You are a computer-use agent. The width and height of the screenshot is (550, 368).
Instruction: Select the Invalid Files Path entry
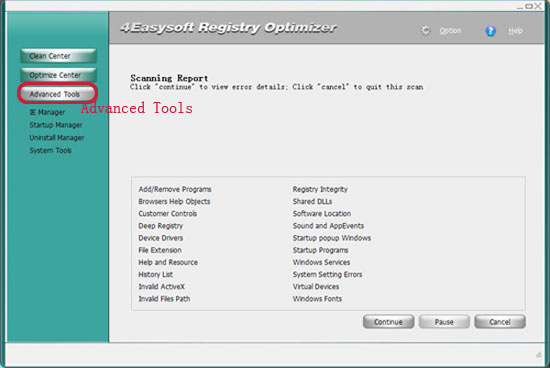click(164, 299)
